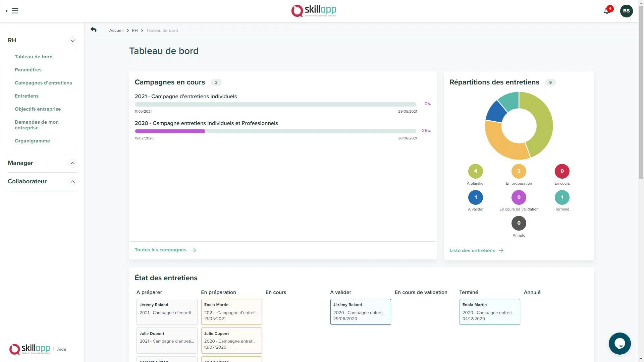Open Liste des entretiens link
The width and height of the screenshot is (644, 362).
tap(472, 251)
